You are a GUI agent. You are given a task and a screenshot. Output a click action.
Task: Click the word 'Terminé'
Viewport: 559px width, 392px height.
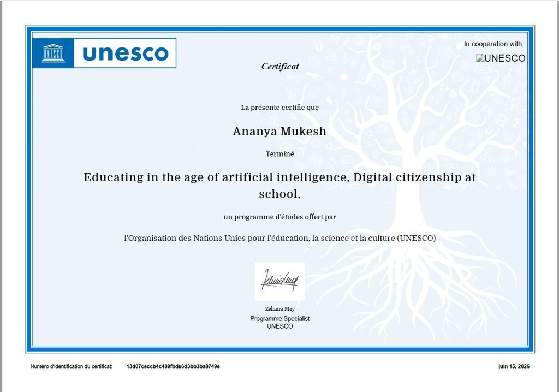(280, 154)
